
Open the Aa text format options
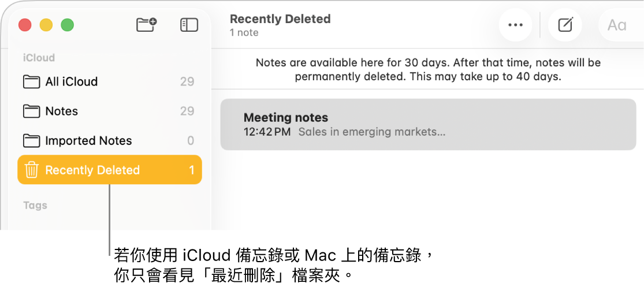(617, 25)
